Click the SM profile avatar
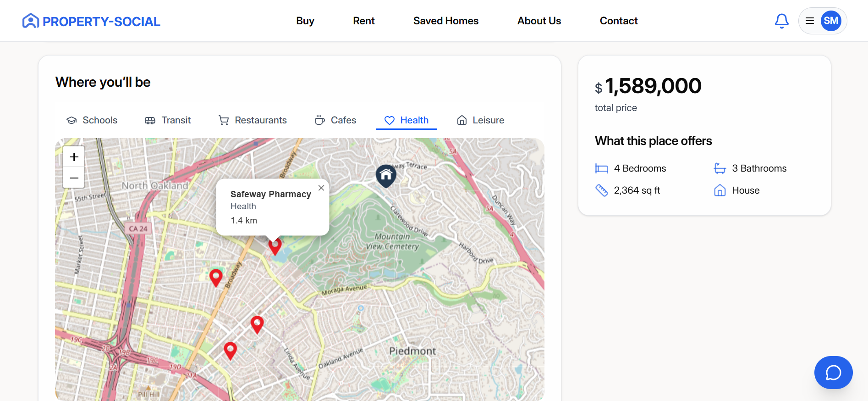The height and width of the screenshot is (401, 868). pos(831,21)
